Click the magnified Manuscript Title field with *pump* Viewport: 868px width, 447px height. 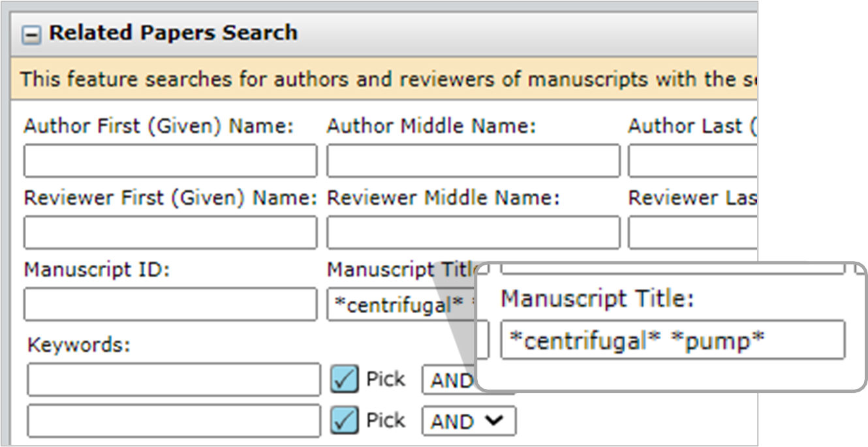672,340
